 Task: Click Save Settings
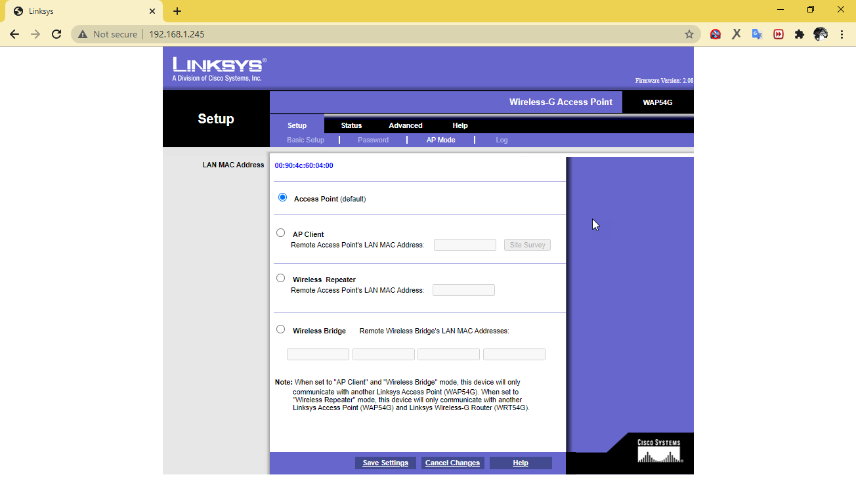pos(385,463)
